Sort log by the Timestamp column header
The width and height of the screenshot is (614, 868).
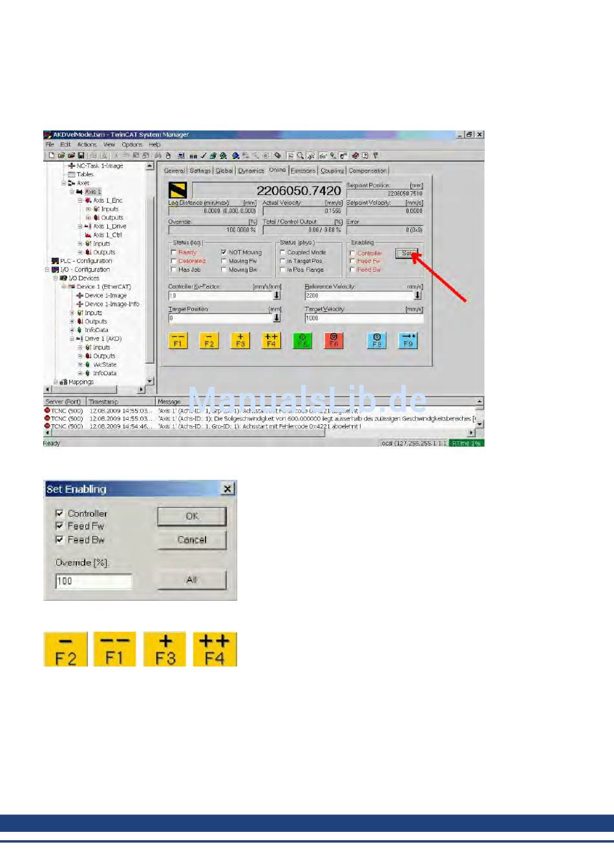tap(121, 402)
